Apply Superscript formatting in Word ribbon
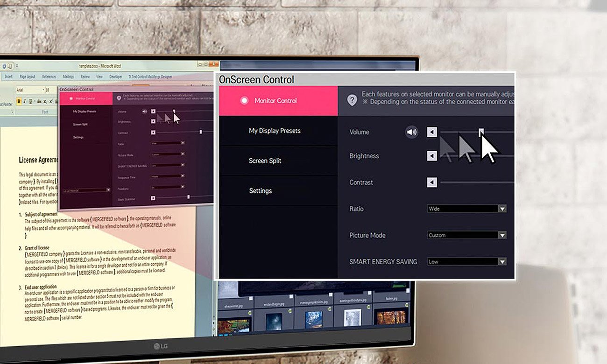Viewport: 607px width, 364px height. coord(51,101)
